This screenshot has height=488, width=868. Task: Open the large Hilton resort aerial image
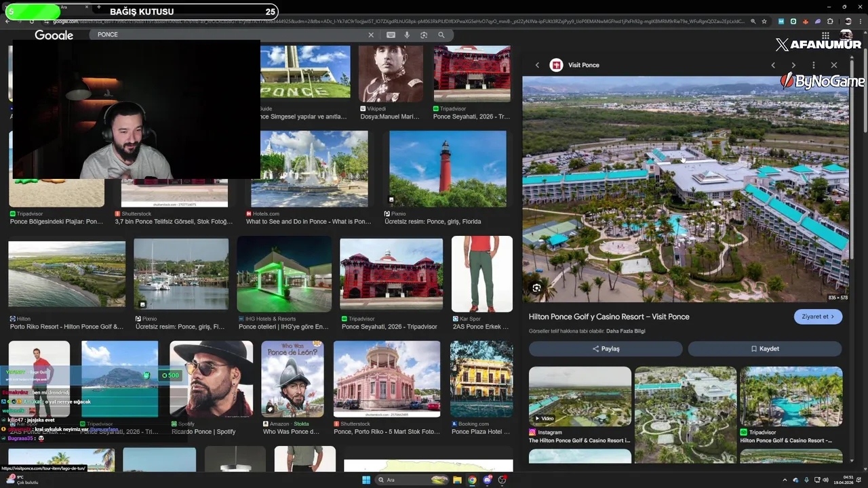point(686,189)
